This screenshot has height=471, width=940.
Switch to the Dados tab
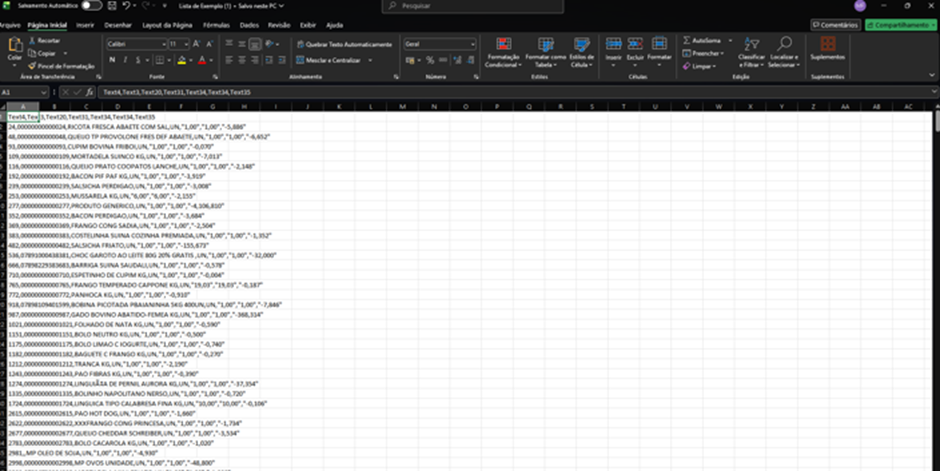tap(249, 25)
